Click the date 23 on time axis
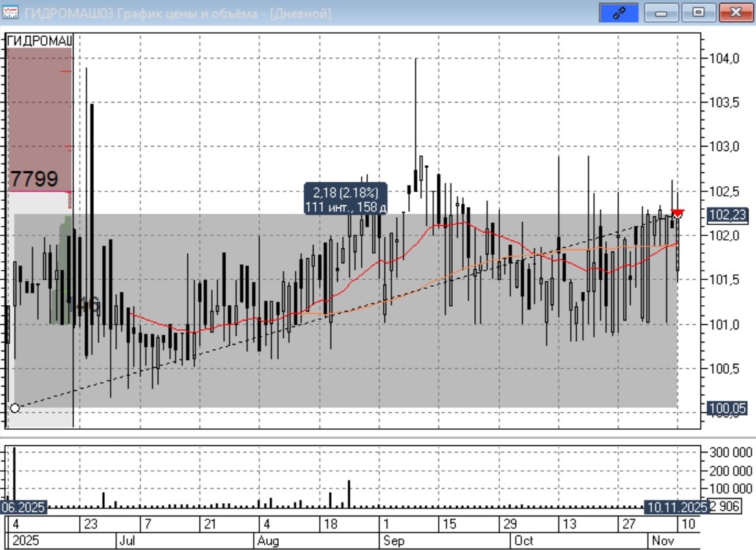The image size is (756, 550). 90,524
